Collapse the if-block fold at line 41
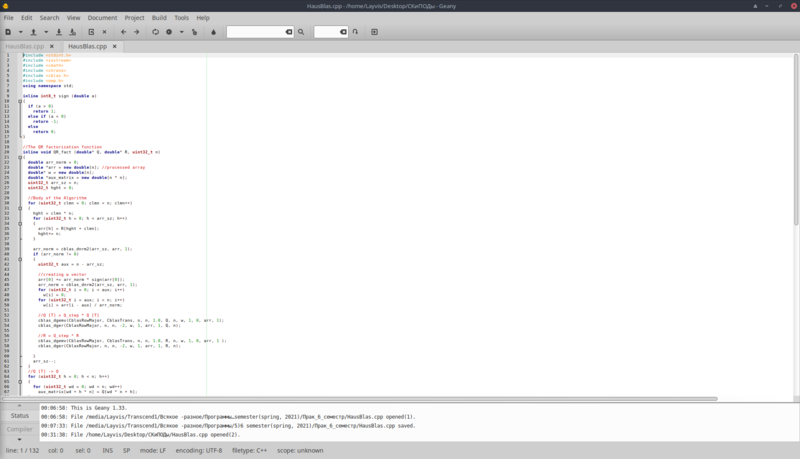 pos(20,259)
